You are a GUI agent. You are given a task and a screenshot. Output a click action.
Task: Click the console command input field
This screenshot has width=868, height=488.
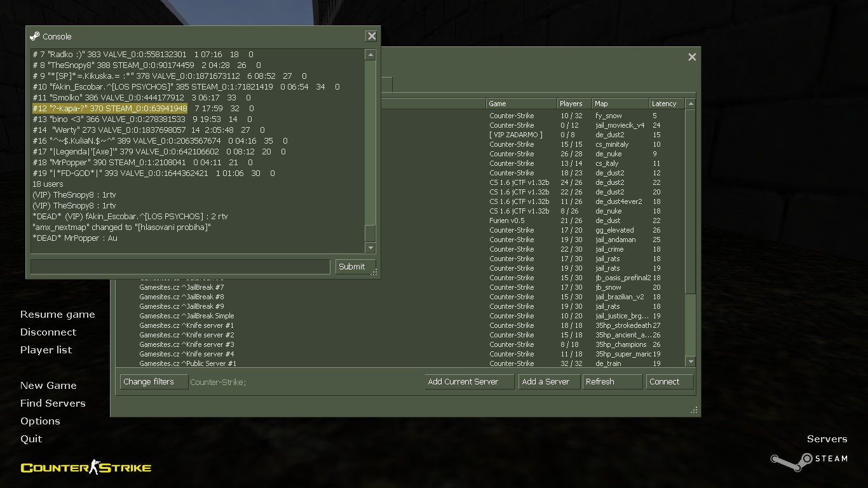pos(180,267)
